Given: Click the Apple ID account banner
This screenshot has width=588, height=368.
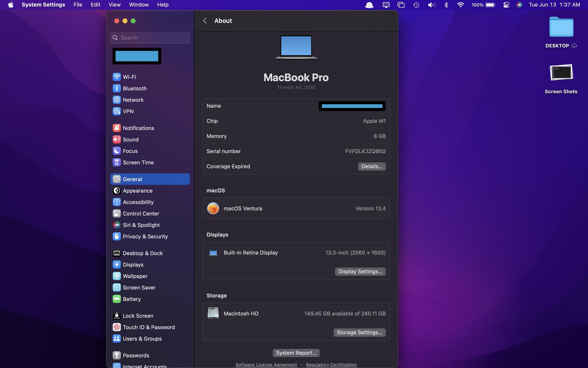Looking at the screenshot, I should pos(137,56).
